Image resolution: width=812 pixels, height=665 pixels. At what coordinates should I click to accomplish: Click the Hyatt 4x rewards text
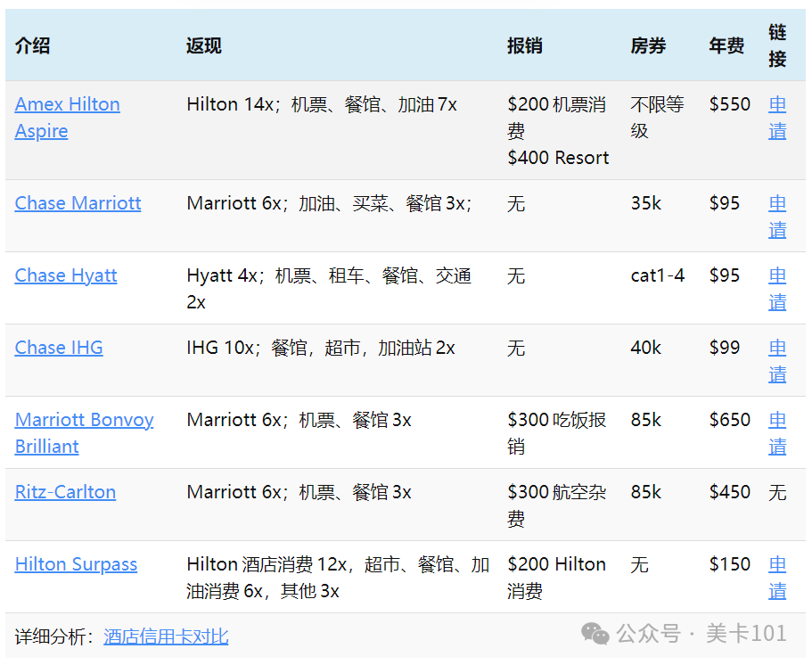point(330,289)
